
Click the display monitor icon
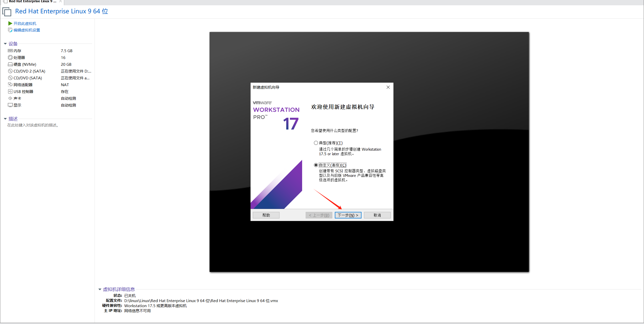10,105
